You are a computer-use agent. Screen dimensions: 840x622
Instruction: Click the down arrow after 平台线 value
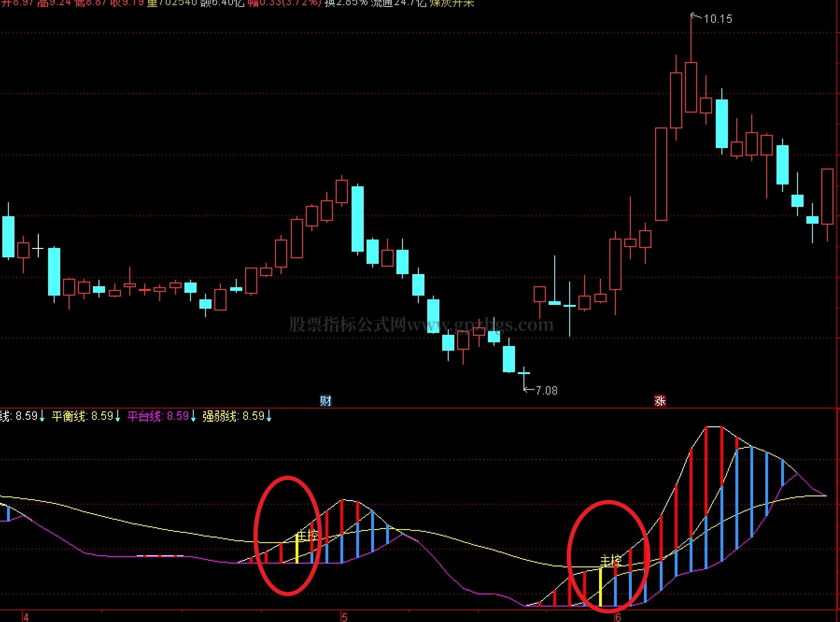point(193,416)
